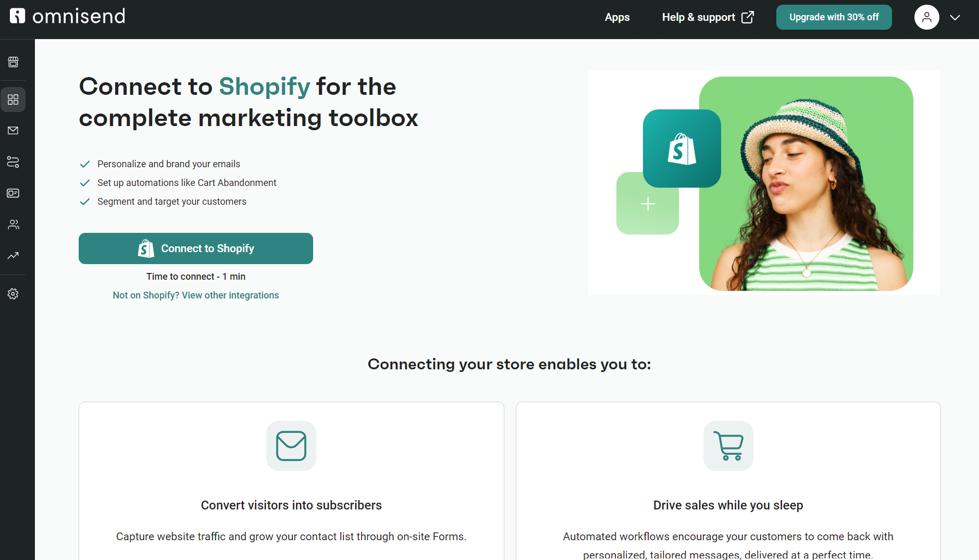Open the Automations workflow icon
The width and height of the screenshot is (979, 560).
click(13, 162)
